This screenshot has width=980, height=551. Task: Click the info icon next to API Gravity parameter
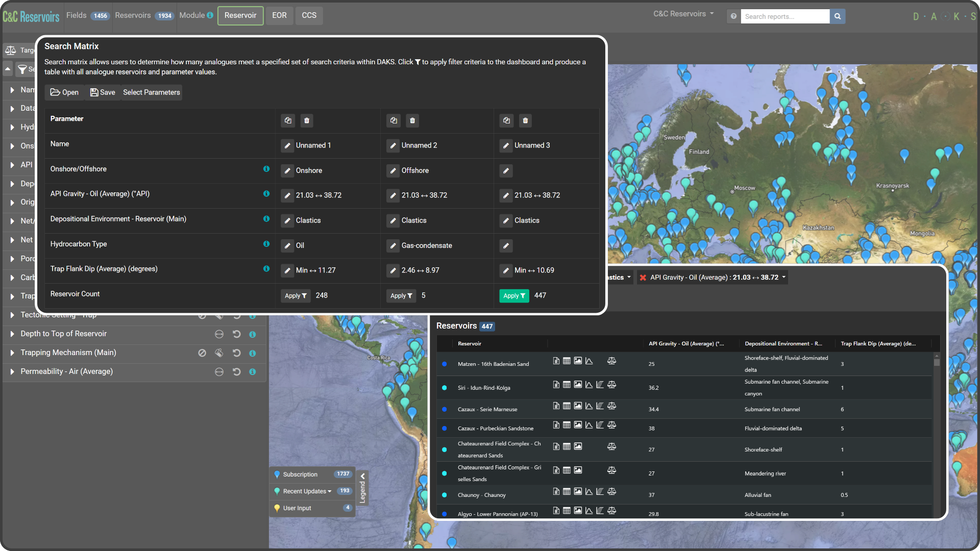pos(267,194)
